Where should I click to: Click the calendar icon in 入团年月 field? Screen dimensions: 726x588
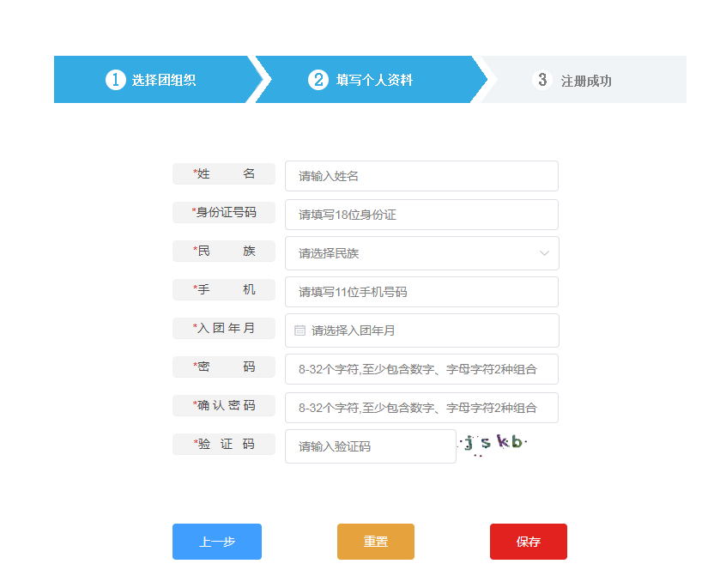[x=297, y=330]
